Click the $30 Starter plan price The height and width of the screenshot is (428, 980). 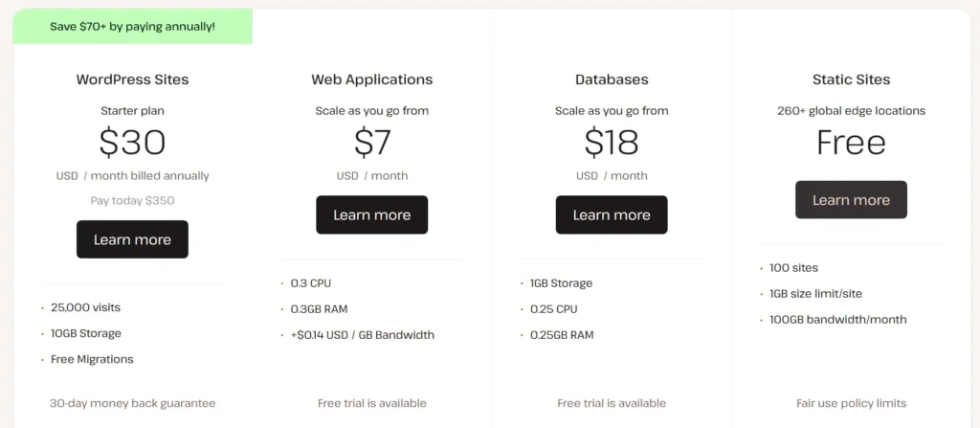(132, 142)
